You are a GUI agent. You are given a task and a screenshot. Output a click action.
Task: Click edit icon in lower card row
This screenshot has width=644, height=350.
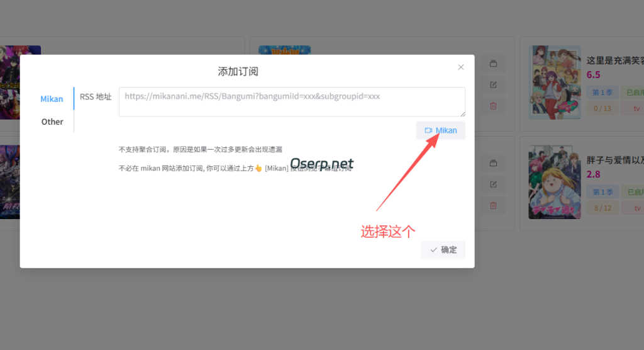tap(493, 184)
